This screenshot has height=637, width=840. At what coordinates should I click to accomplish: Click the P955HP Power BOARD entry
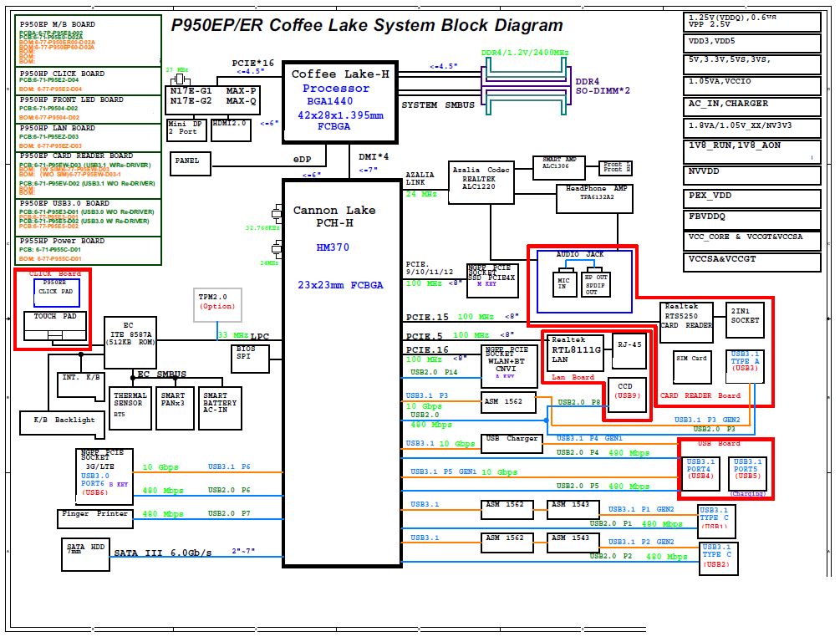pos(88,250)
